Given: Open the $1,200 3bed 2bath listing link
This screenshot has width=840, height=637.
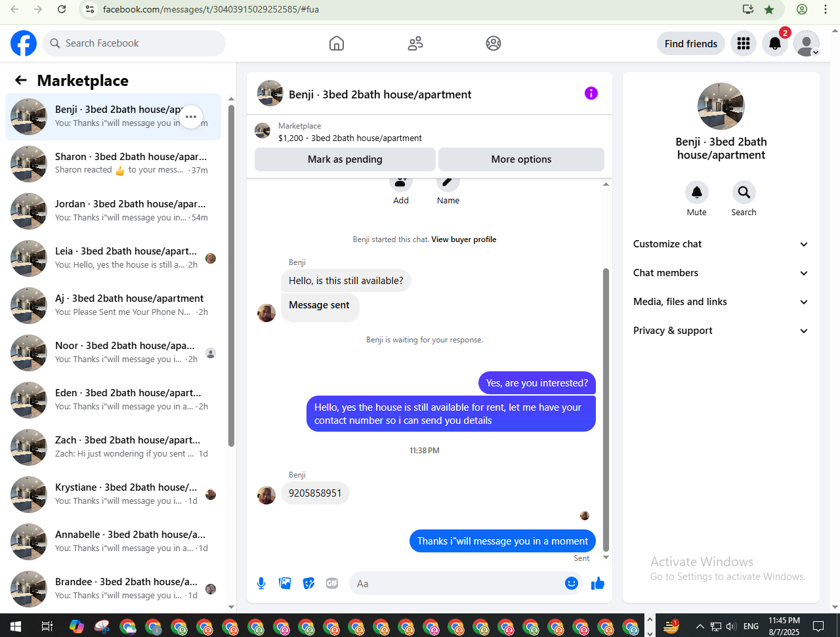Looking at the screenshot, I should tap(350, 138).
